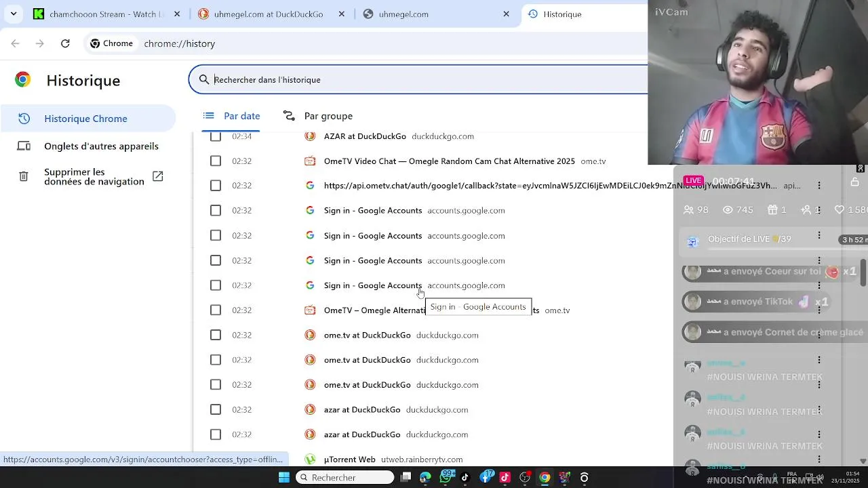This screenshot has width=868, height=488.
Task: Click the external-link icon after Supprimer les données
Action: 157,176
